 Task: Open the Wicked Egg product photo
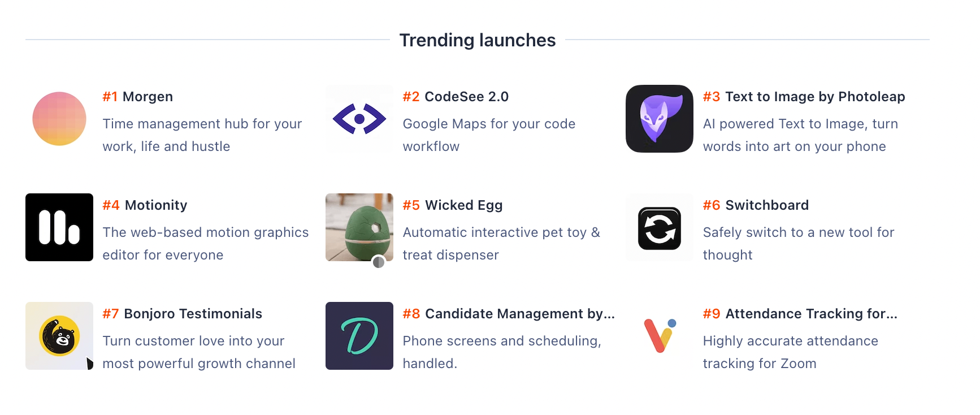click(x=359, y=227)
